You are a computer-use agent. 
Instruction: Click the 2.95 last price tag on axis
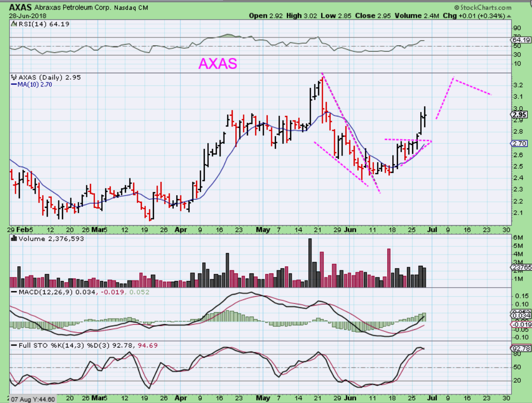520,115
